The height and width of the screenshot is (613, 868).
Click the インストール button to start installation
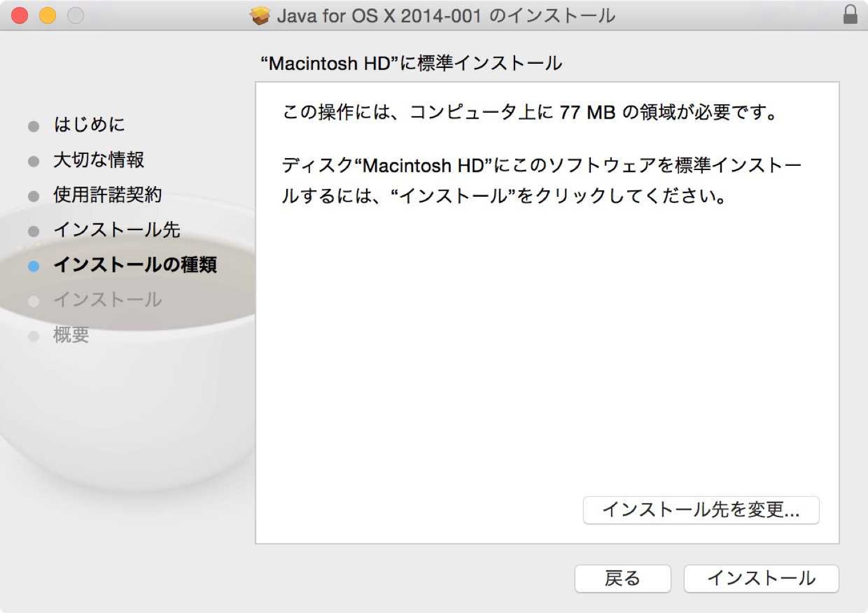coord(761,578)
